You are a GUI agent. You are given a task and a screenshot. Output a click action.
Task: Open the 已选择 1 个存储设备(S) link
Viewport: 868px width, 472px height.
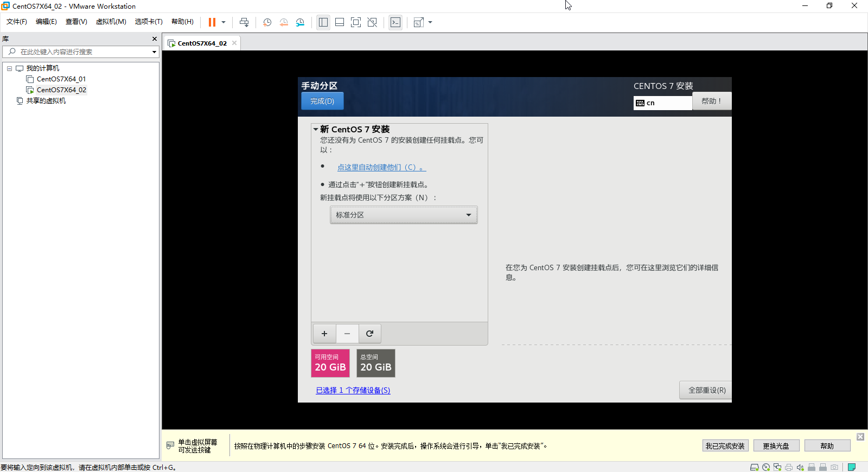click(353, 390)
